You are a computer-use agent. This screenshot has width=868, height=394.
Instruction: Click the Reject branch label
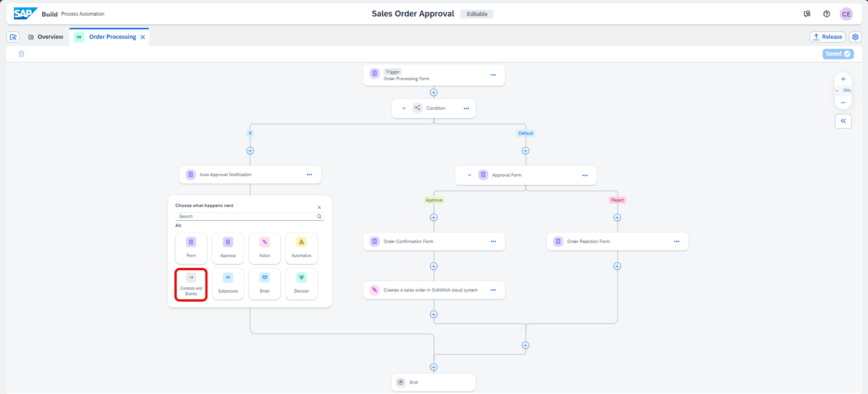point(617,200)
